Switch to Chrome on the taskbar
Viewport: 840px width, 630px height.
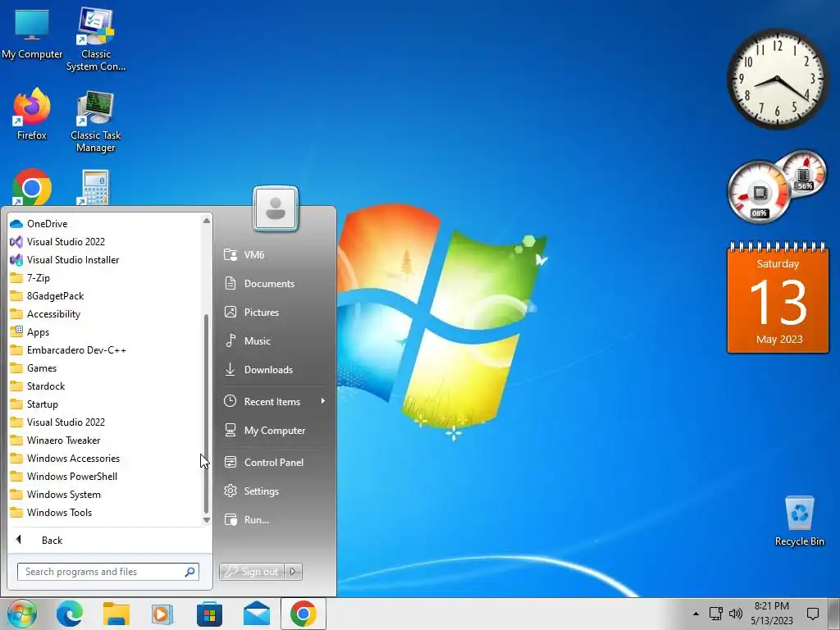[304, 614]
